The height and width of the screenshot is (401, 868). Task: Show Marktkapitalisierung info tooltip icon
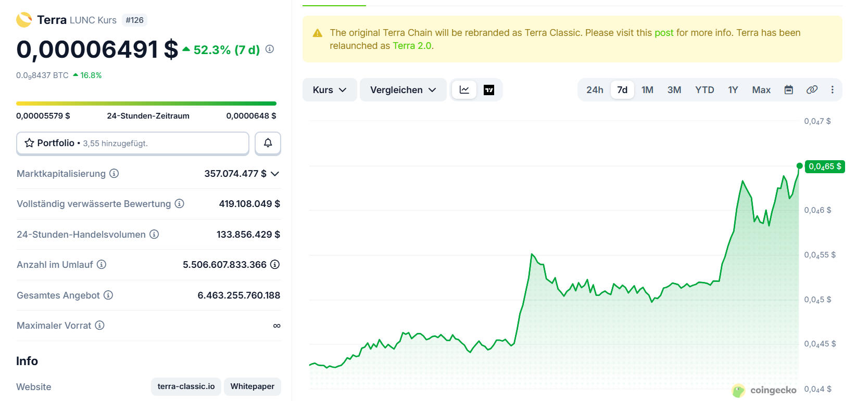coord(114,173)
